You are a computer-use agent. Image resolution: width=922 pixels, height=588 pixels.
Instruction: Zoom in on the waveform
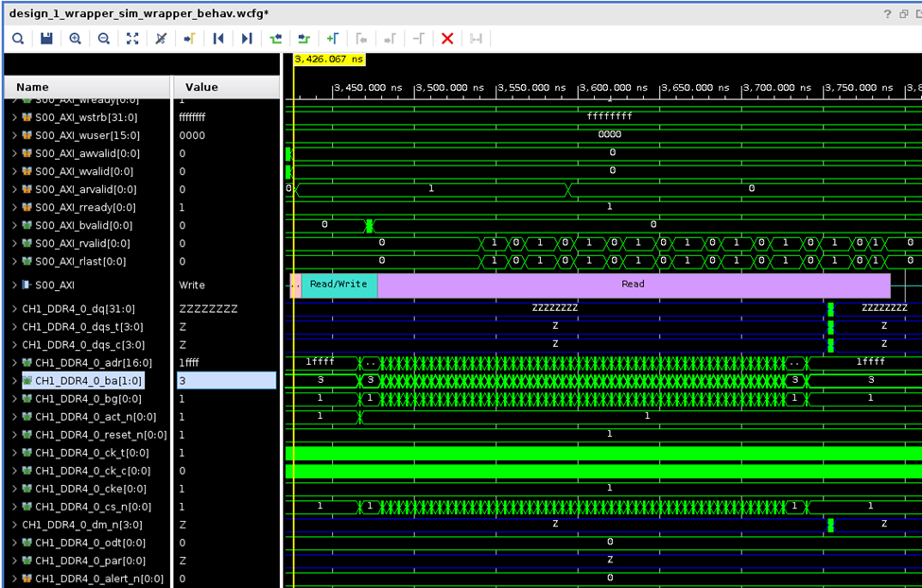coord(76,39)
